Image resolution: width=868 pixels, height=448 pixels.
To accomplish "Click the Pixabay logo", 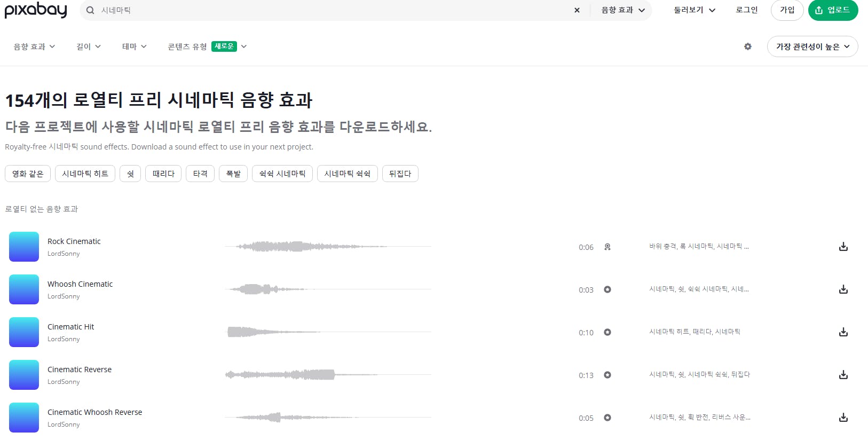I will coord(36,10).
